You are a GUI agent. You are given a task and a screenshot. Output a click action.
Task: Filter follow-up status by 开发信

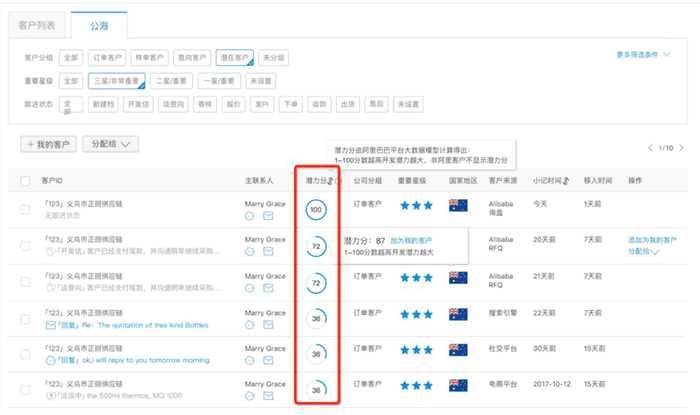click(x=138, y=104)
